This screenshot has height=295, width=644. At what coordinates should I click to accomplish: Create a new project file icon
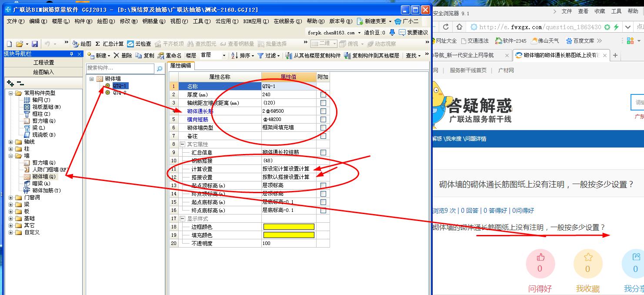9,44
